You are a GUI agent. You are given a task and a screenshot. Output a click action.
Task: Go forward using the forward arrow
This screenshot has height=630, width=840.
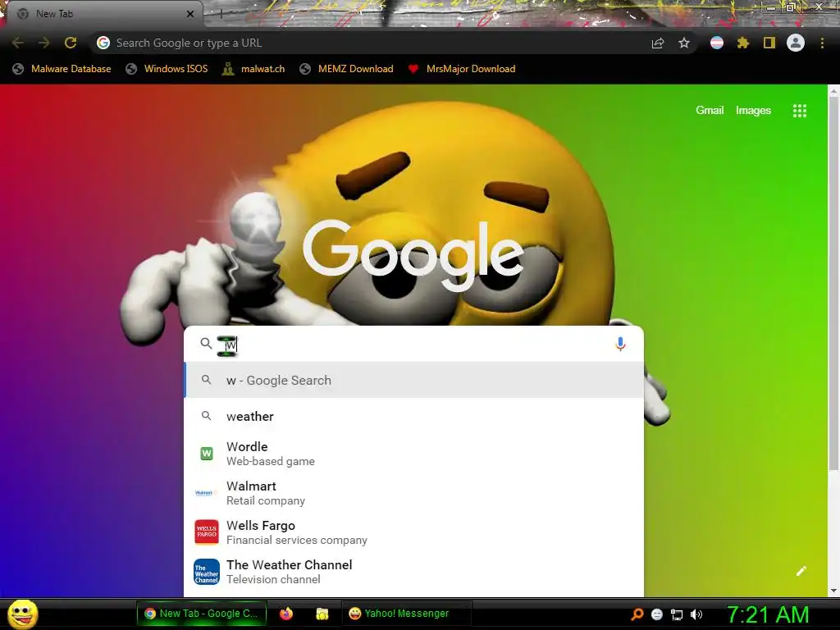click(x=44, y=43)
